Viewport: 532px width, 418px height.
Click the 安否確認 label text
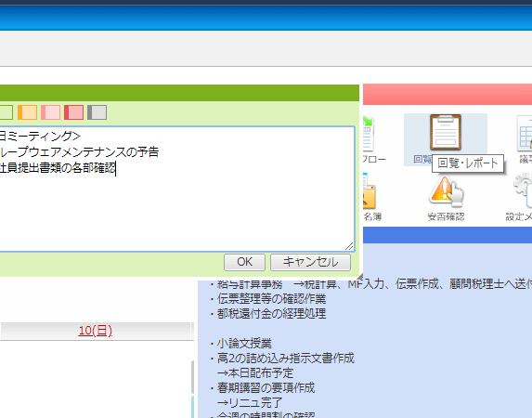446,216
